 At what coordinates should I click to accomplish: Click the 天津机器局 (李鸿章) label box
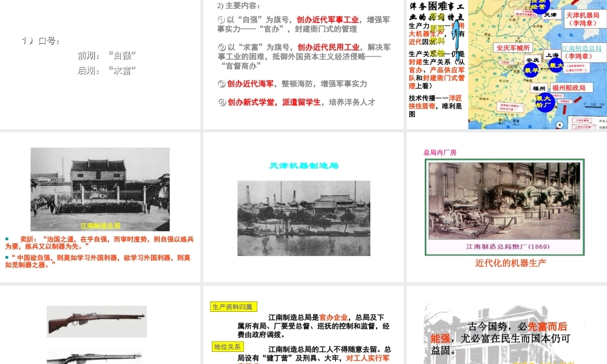(x=583, y=19)
